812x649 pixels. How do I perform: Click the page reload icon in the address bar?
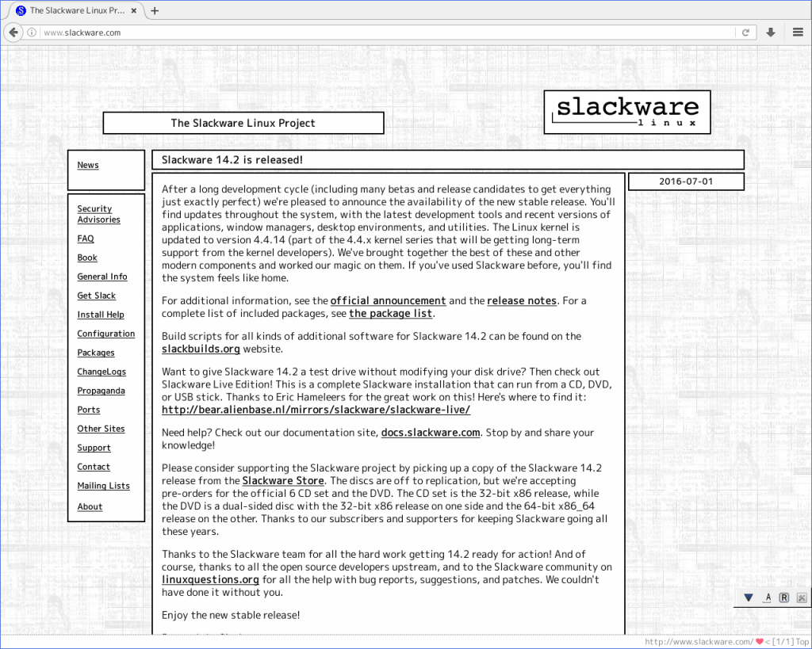pyautogui.click(x=746, y=32)
